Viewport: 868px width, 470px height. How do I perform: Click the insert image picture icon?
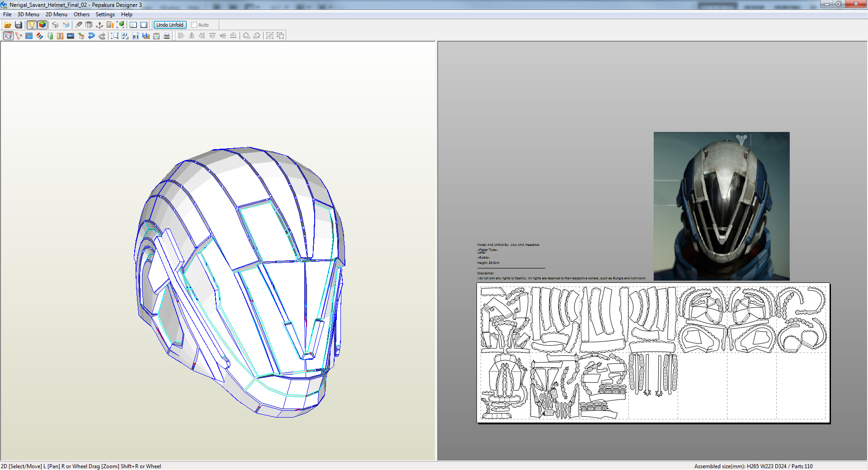tap(71, 36)
